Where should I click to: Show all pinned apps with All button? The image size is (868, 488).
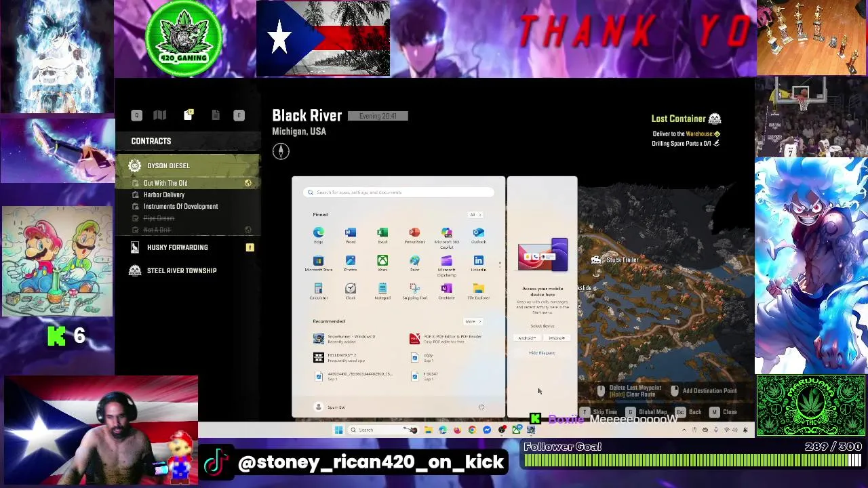click(475, 215)
